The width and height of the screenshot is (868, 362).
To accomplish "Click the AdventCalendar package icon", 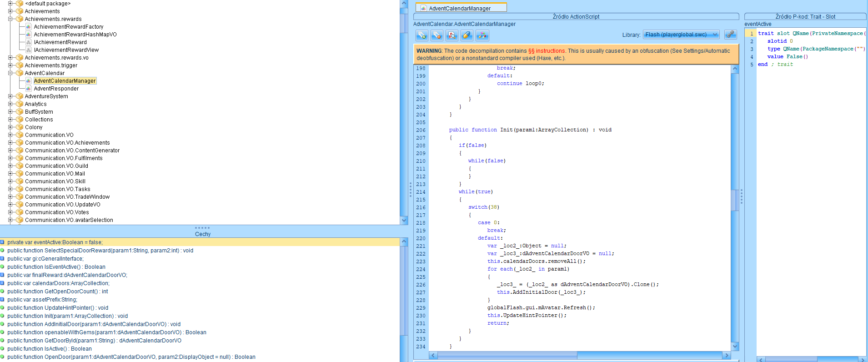I will pyautogui.click(x=20, y=73).
